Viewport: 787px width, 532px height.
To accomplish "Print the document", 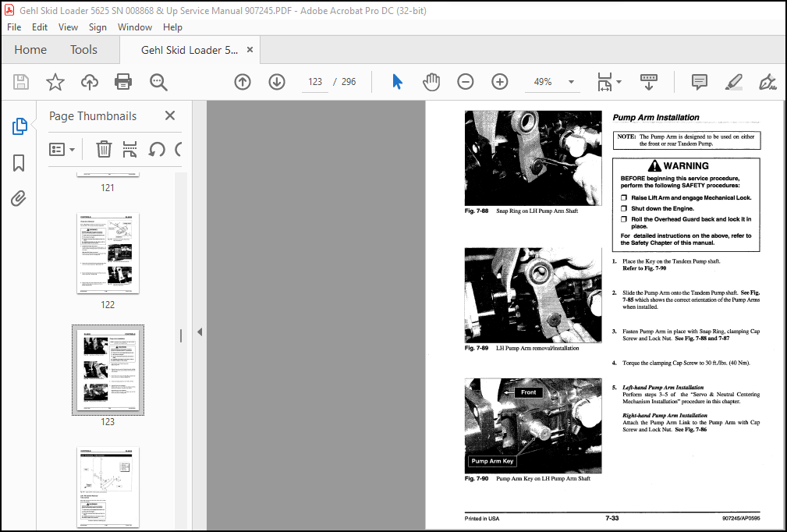I will pyautogui.click(x=123, y=82).
